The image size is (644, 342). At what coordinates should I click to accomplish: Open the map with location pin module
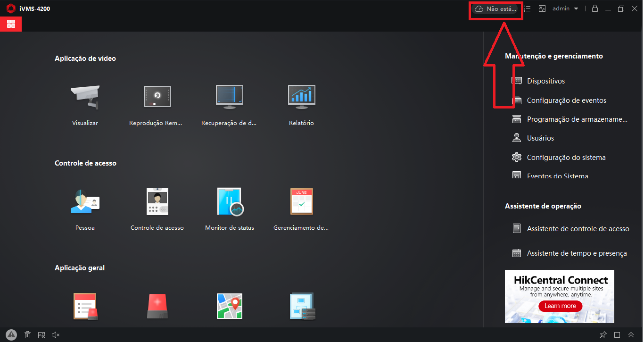point(229,307)
